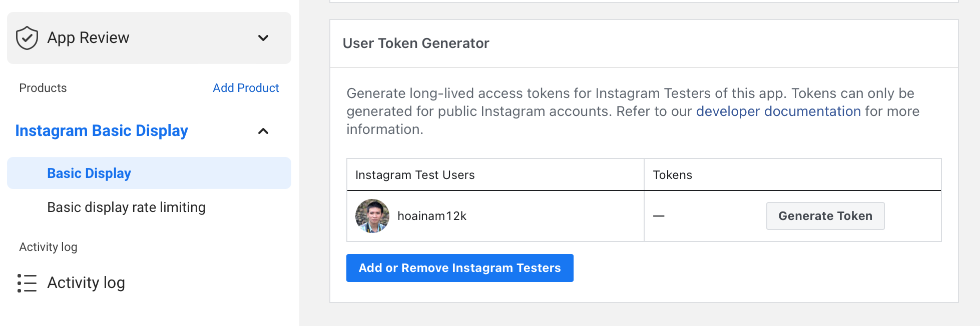Click the Activity log list icon
Screen dimensions: 980x326
pyautogui.click(x=28, y=283)
